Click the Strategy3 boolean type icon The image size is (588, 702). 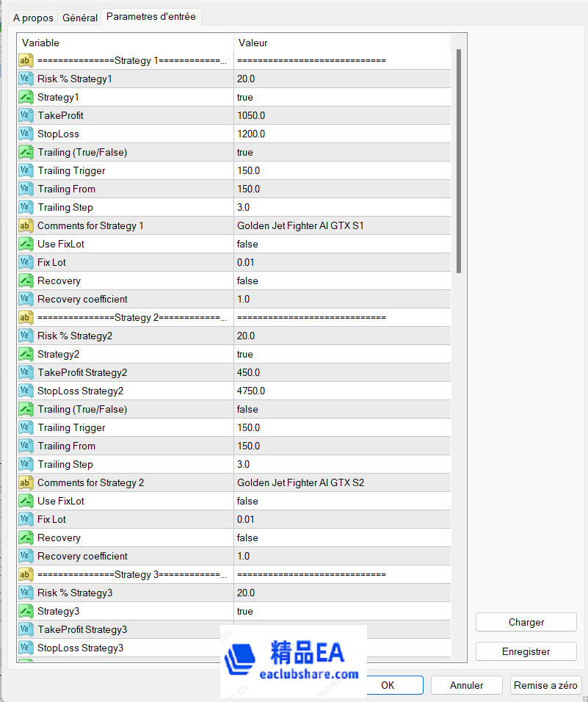[26, 611]
